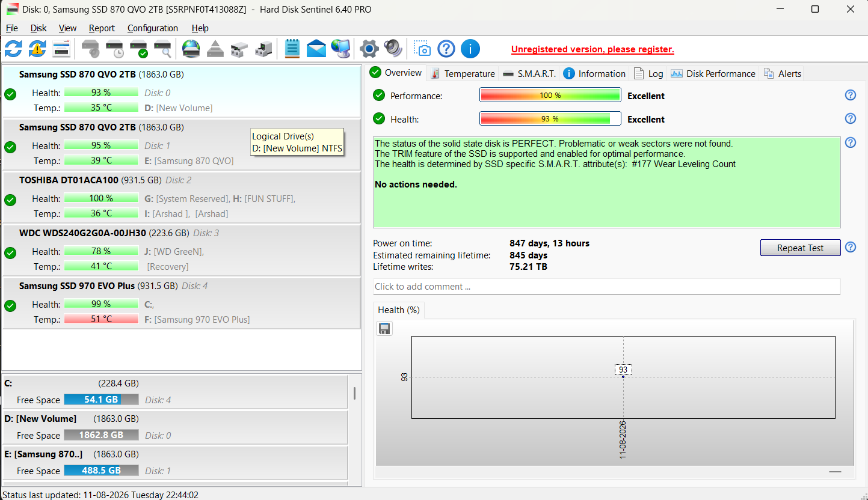This screenshot has width=868, height=500.
Task: Click the disk icon with magnifying glass
Action: tap(163, 49)
